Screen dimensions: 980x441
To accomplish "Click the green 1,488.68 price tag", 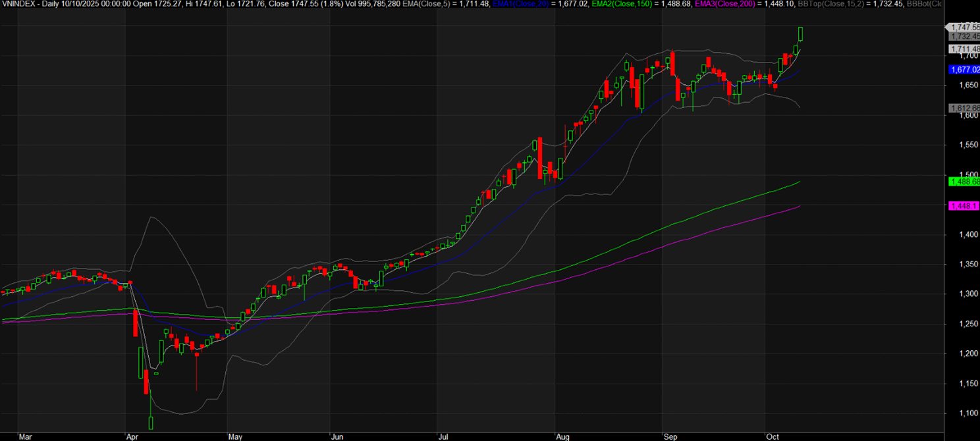I will click(x=964, y=182).
